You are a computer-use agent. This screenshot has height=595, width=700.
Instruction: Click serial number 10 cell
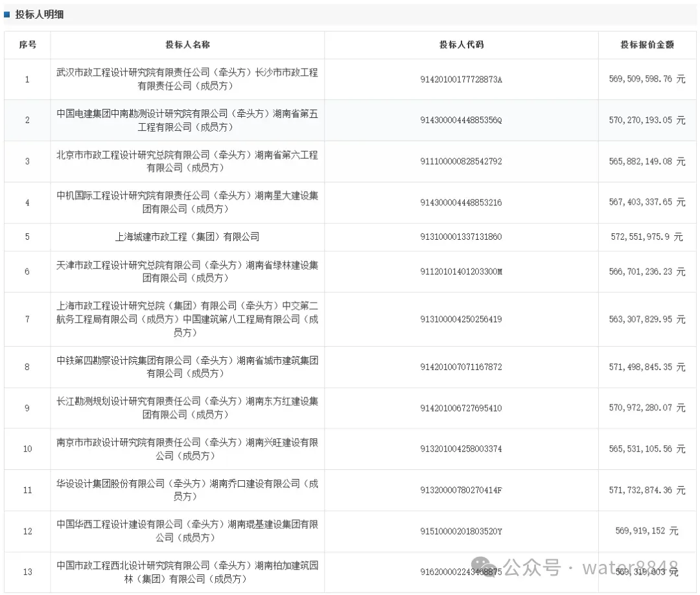click(x=28, y=449)
